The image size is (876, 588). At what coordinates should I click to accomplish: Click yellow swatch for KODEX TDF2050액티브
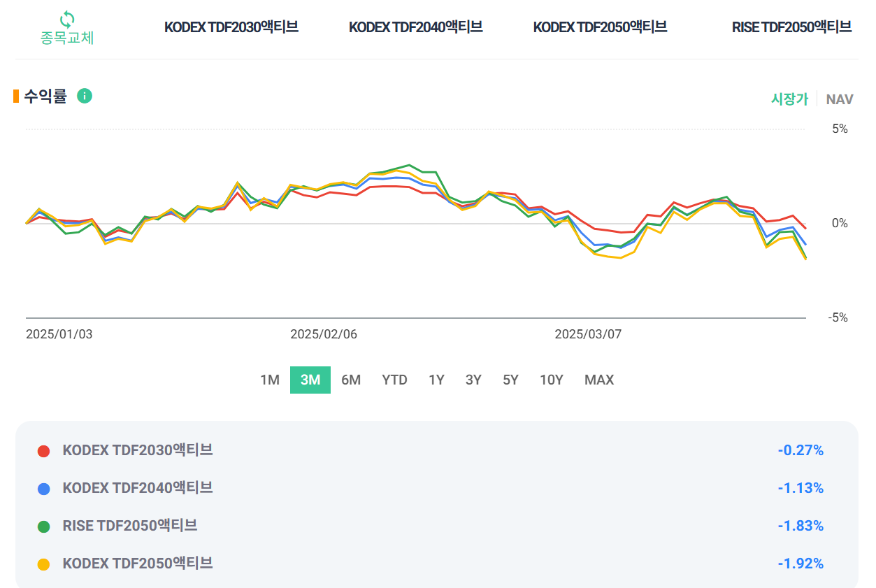tap(43, 564)
